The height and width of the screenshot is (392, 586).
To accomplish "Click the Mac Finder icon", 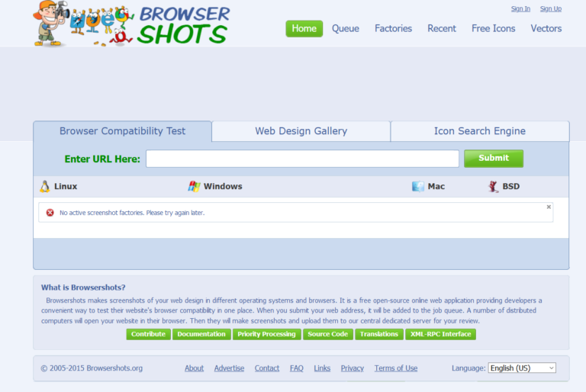I will [x=418, y=186].
